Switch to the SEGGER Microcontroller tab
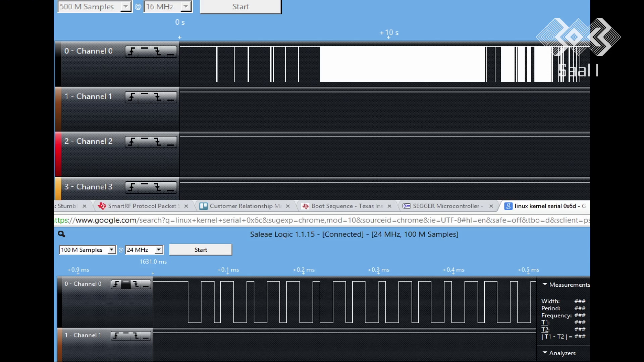644x362 pixels. (448, 206)
